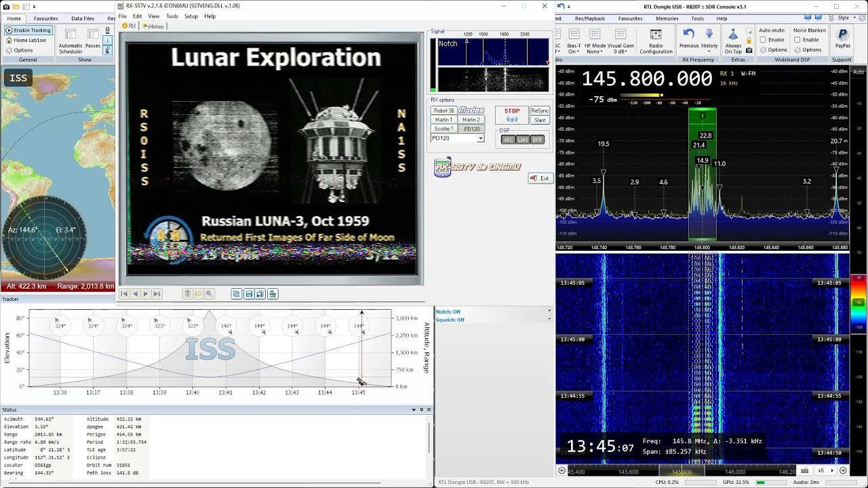Viewport: 868px width, 488px height.
Task: Open the RX-SSTV Edit menu
Action: (x=138, y=16)
